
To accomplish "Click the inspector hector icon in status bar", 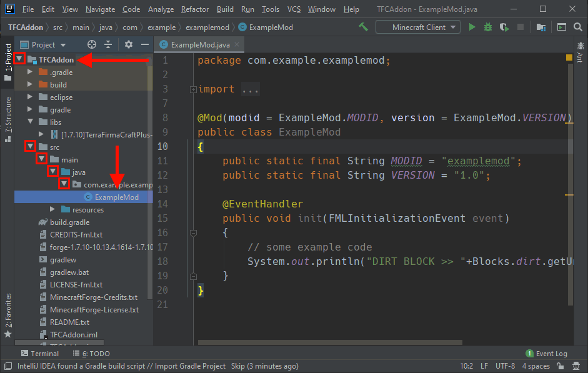I will [576, 366].
